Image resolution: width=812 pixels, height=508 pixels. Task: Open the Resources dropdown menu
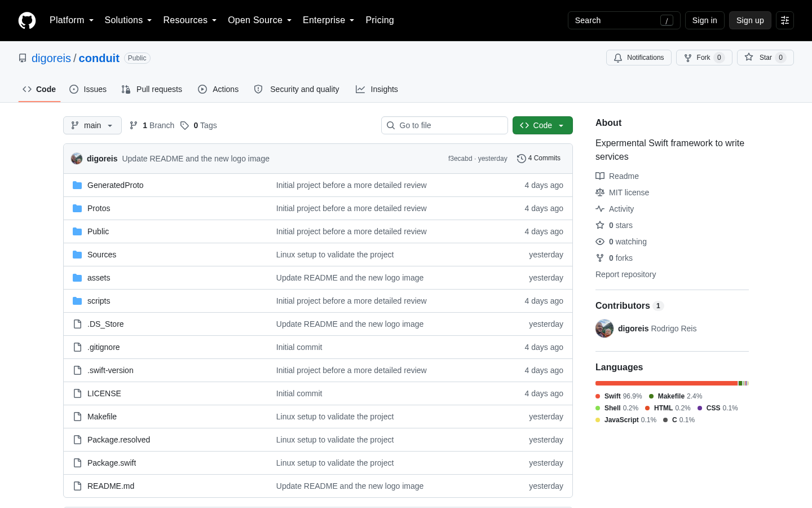(189, 20)
